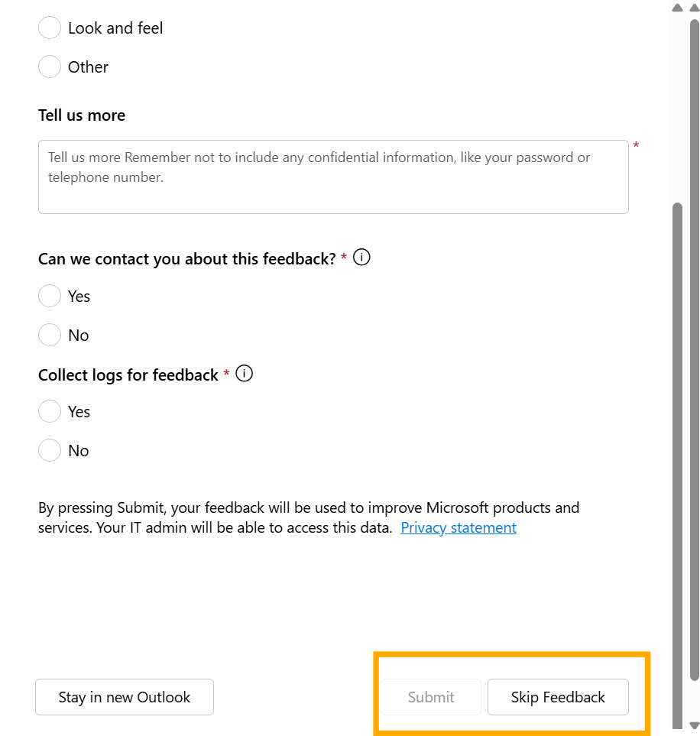This screenshot has width=700, height=736.
Task: Click Skip Feedback to dismiss the survey
Action: (558, 697)
